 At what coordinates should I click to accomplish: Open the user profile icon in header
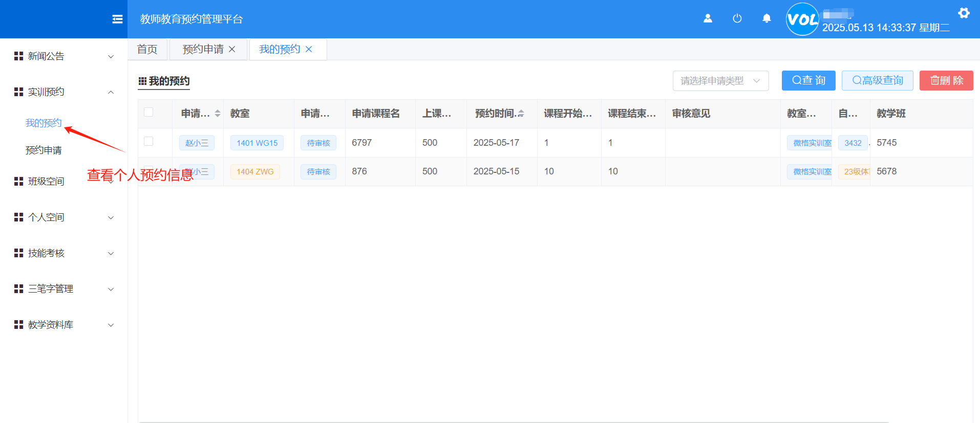coord(708,18)
